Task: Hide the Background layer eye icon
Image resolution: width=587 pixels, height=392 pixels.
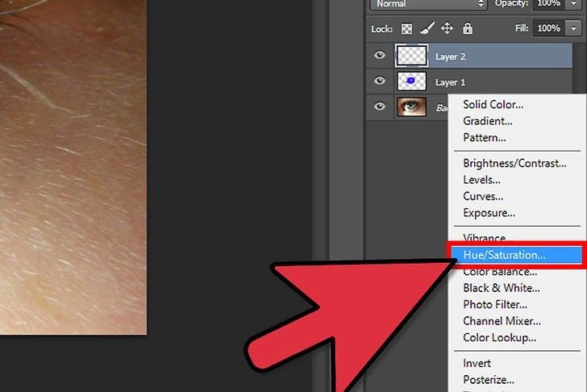Action: coord(380,106)
